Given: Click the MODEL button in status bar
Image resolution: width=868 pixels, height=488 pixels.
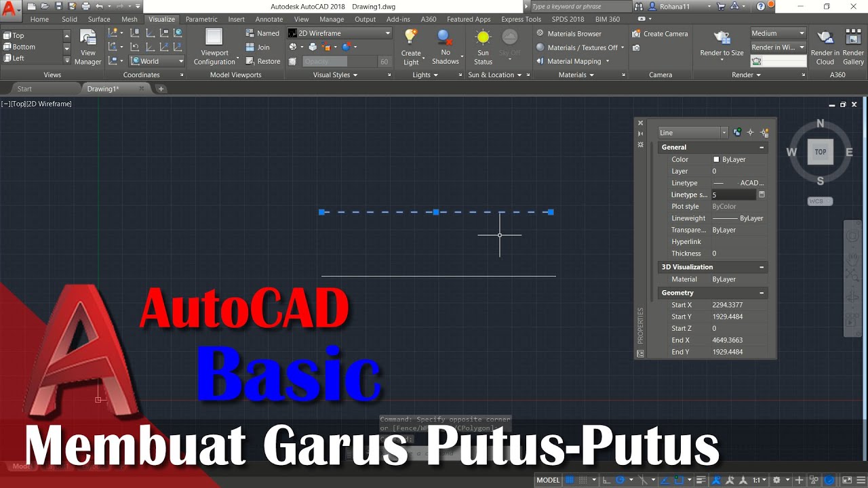Looking at the screenshot, I should pos(549,480).
